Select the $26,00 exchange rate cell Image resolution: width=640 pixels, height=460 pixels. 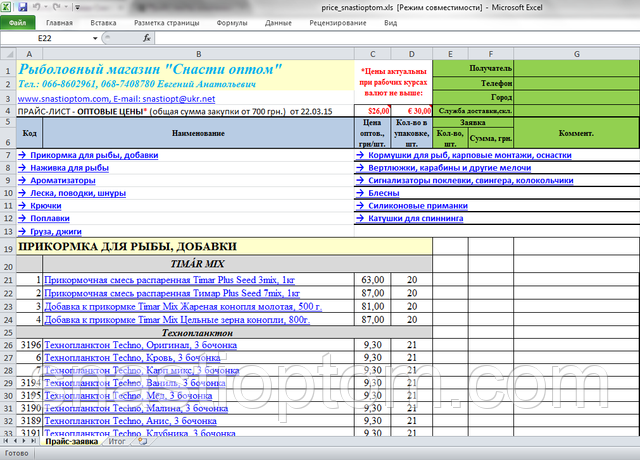(373, 111)
